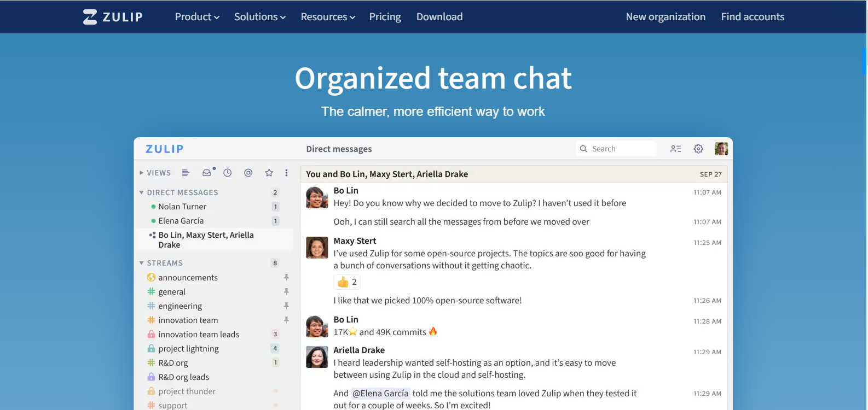Click the Zulip logo in the navigation bar
The height and width of the screenshot is (410, 868).
tap(113, 17)
